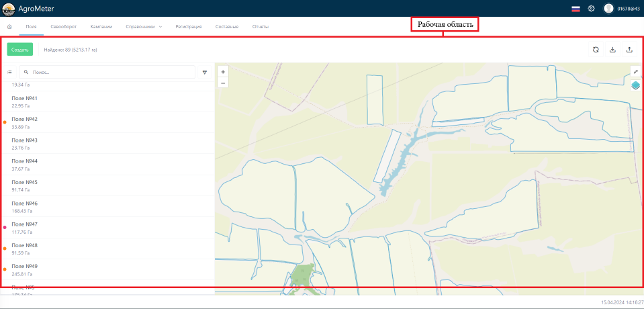Viewport: 644px width, 309px height.
Task: Expand the map to fullscreen
Action: pos(635,71)
